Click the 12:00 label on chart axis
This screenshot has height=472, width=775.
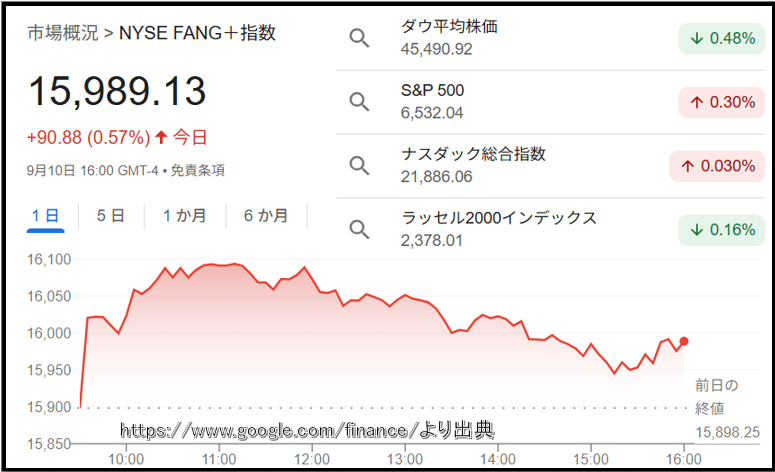pos(312,459)
